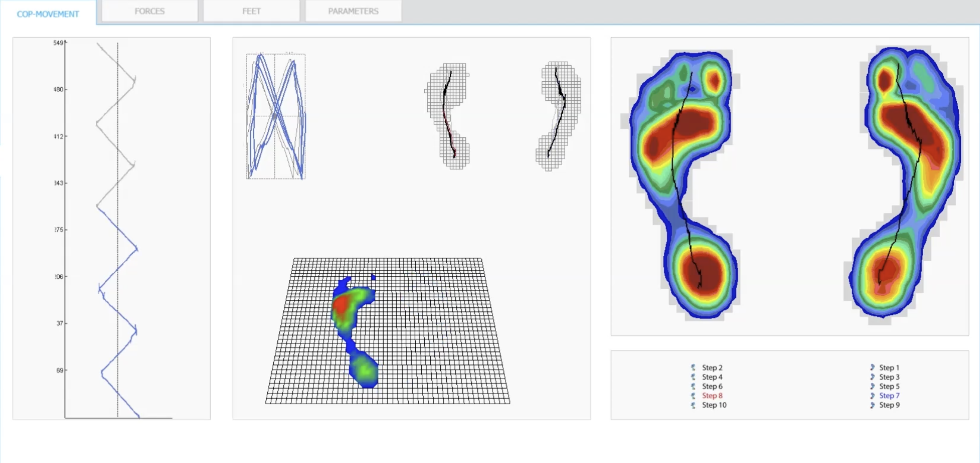Go to the PARAMETERS tab

point(353,11)
